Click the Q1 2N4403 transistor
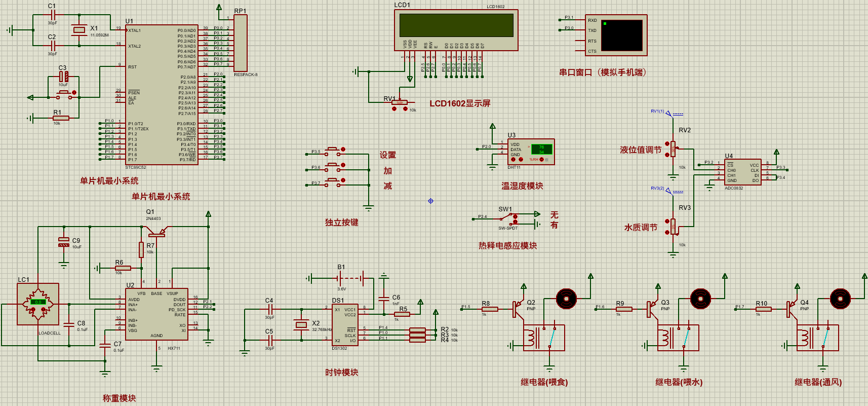Screen dimensions: 868x406 point(157,232)
